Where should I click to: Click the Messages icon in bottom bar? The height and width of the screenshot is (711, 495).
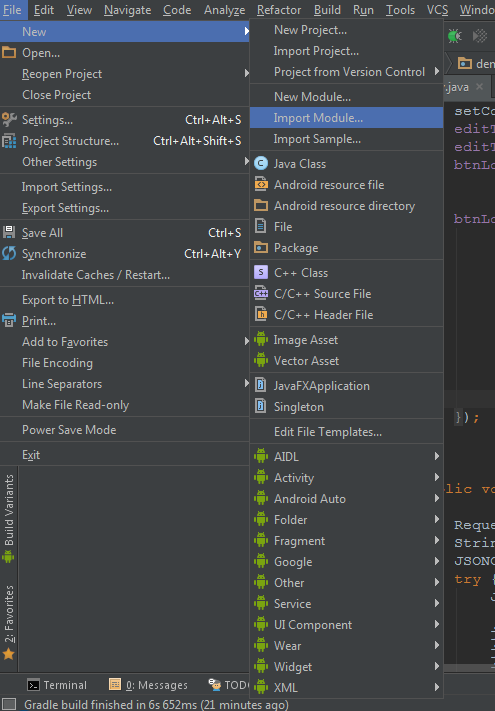tap(115, 685)
